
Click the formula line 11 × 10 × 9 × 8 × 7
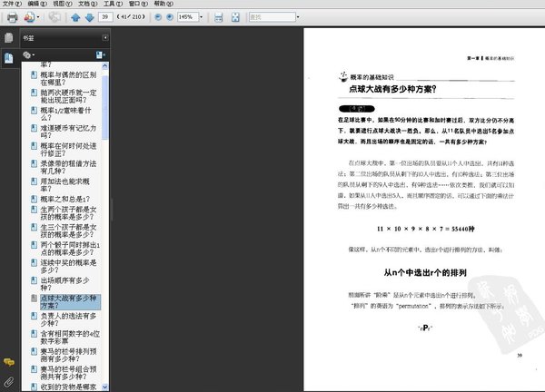point(426,229)
